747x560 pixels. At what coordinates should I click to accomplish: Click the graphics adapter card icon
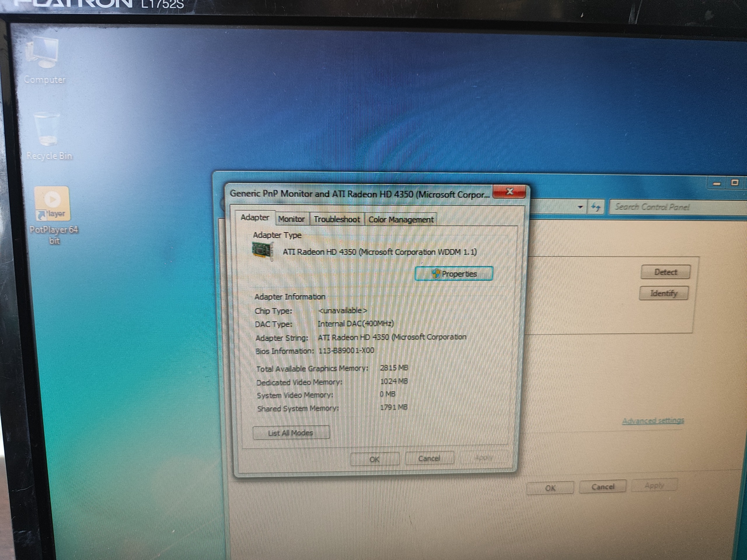coord(262,251)
